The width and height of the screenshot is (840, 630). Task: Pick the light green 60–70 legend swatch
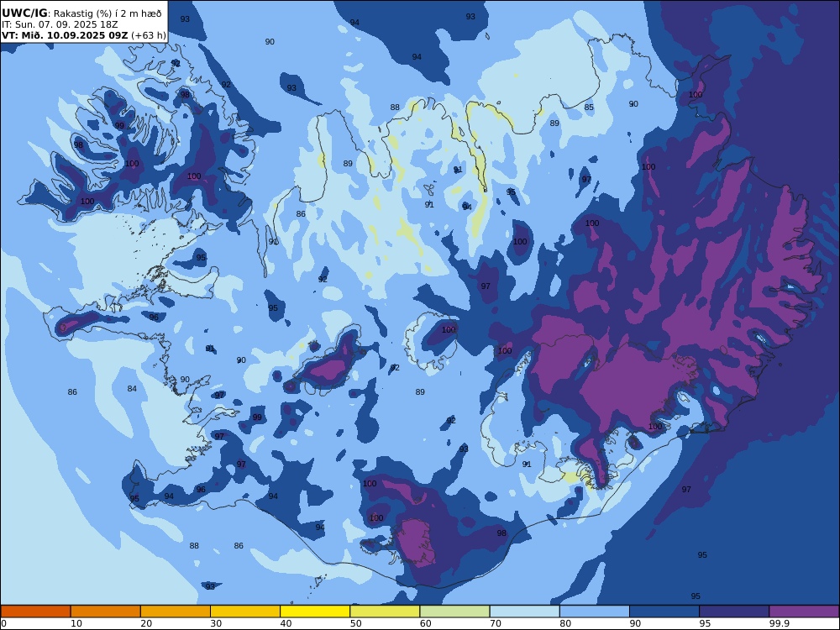[x=454, y=612]
